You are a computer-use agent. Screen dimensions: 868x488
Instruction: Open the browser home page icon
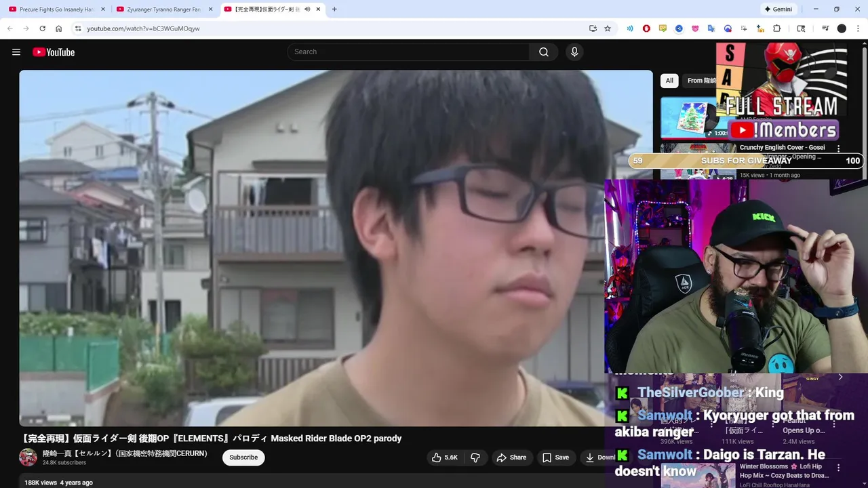coord(59,28)
